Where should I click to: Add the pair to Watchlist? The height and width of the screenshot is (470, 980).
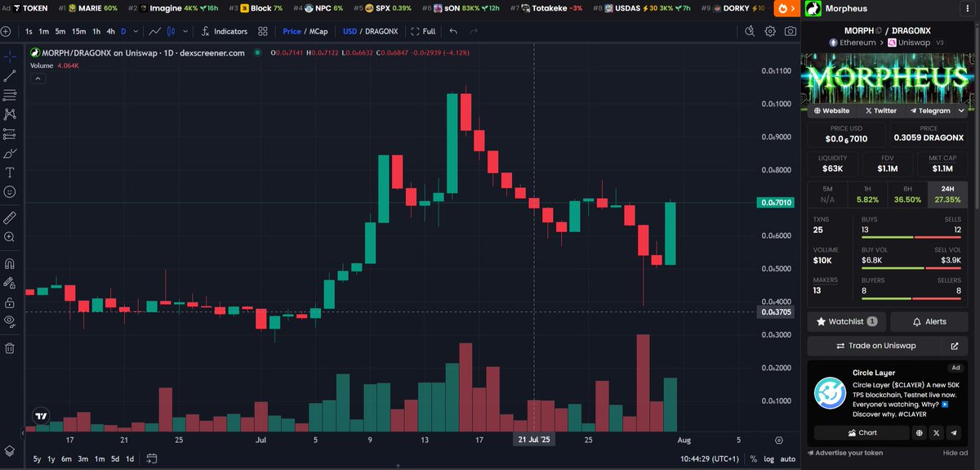click(x=846, y=321)
